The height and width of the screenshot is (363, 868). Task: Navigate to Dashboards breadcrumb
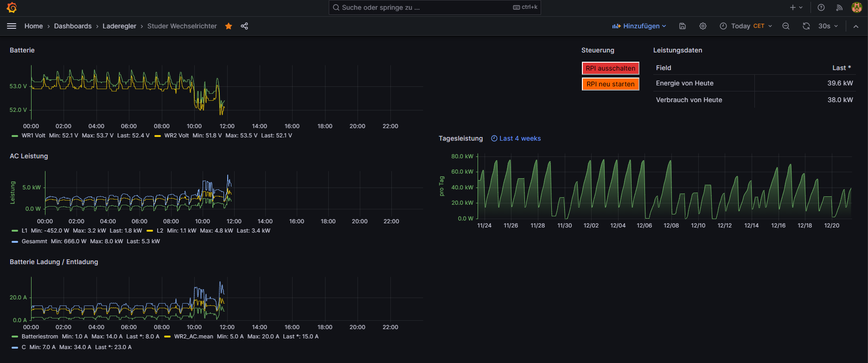73,26
